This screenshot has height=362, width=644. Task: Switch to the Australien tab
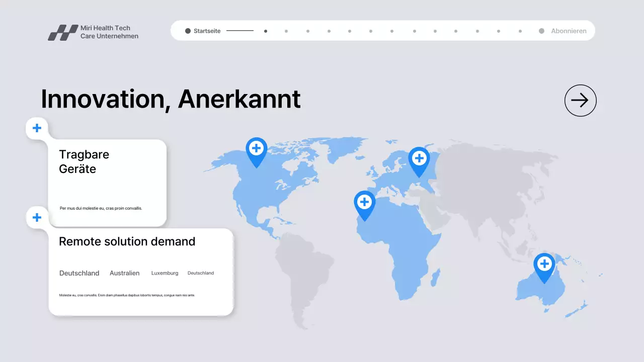(124, 273)
